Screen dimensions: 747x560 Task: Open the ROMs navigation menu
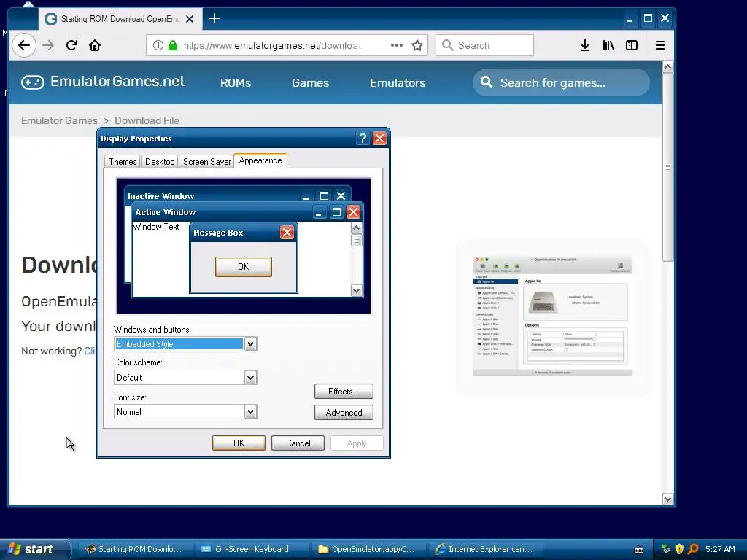point(236,83)
